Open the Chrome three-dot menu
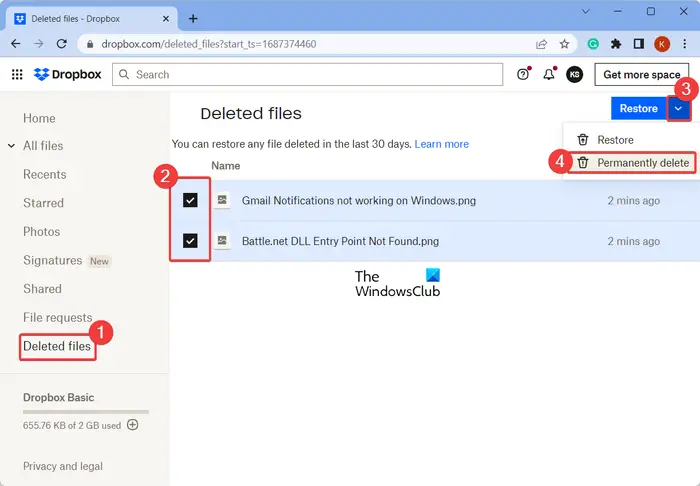The image size is (700, 486). [684, 44]
